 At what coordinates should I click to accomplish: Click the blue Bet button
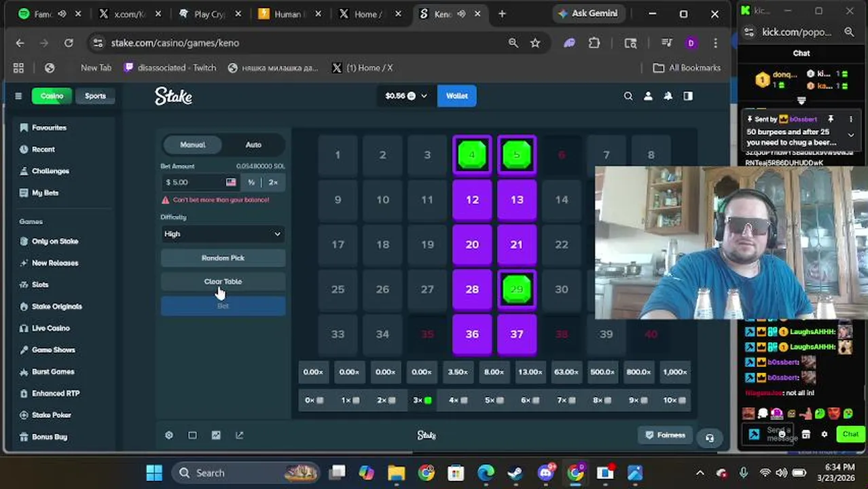(223, 306)
